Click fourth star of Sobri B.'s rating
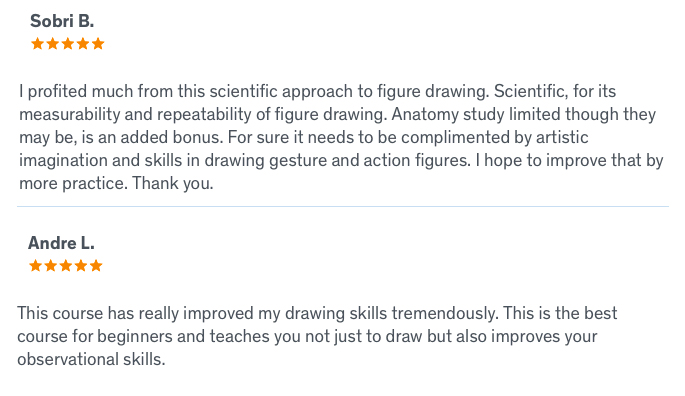 click(x=83, y=44)
